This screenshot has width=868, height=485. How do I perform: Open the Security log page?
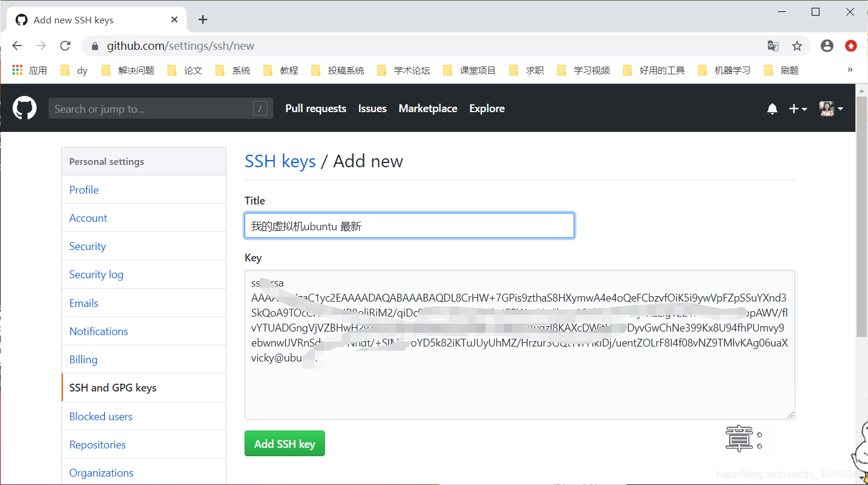pyautogui.click(x=144, y=275)
